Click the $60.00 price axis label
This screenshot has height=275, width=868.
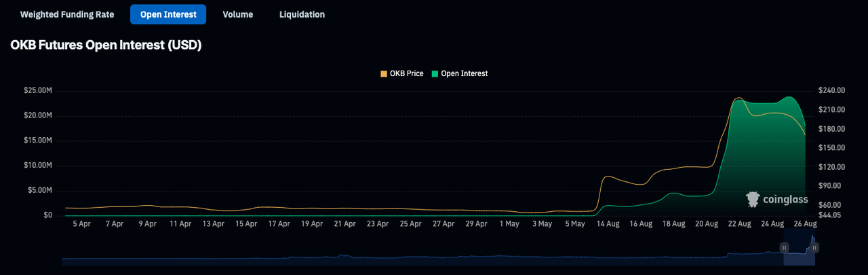click(829, 204)
